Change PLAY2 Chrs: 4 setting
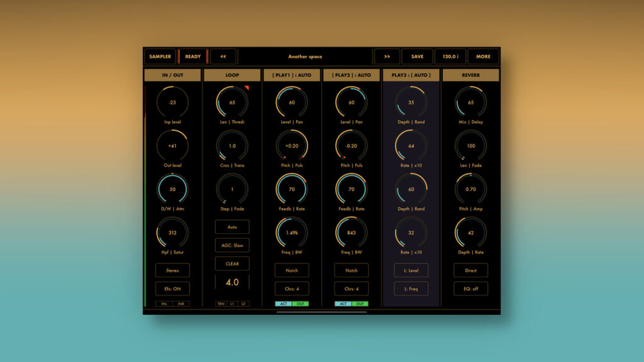The height and width of the screenshot is (362, 644). 352,288
